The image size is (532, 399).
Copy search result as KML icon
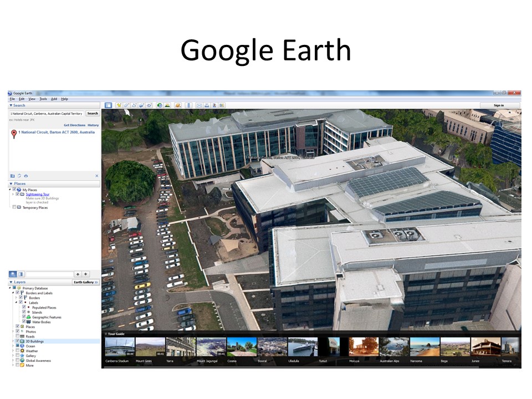click(x=19, y=176)
